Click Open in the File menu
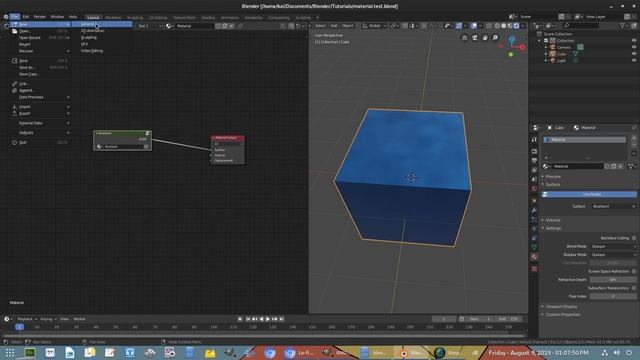 coord(40,31)
